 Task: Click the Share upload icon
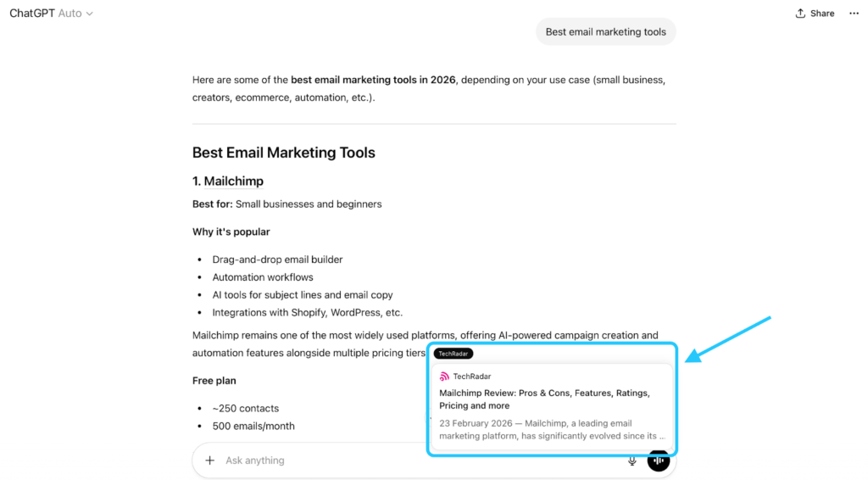click(800, 14)
